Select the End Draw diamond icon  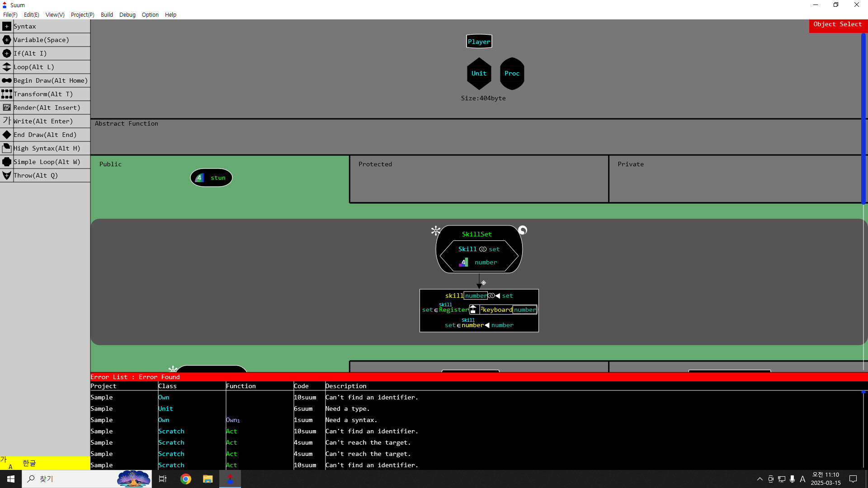click(x=7, y=135)
